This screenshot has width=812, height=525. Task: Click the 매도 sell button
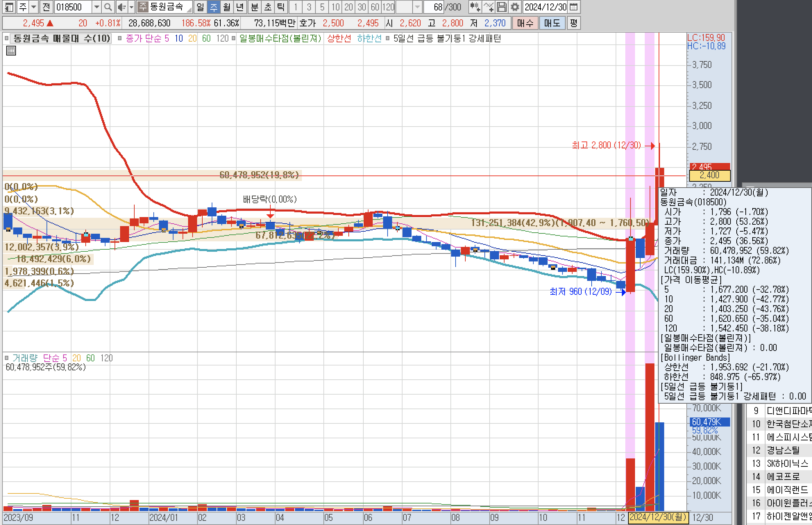(552, 23)
